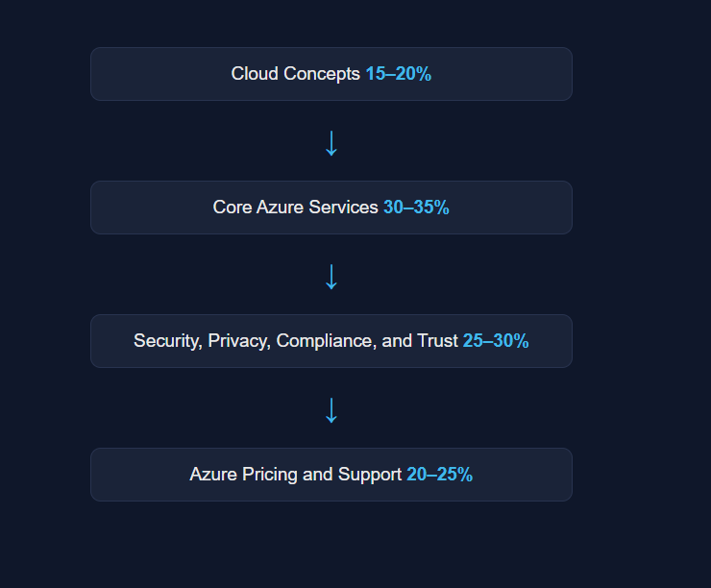
Task: Click the "Azure Pricing and Support" title text
Action: (296, 475)
